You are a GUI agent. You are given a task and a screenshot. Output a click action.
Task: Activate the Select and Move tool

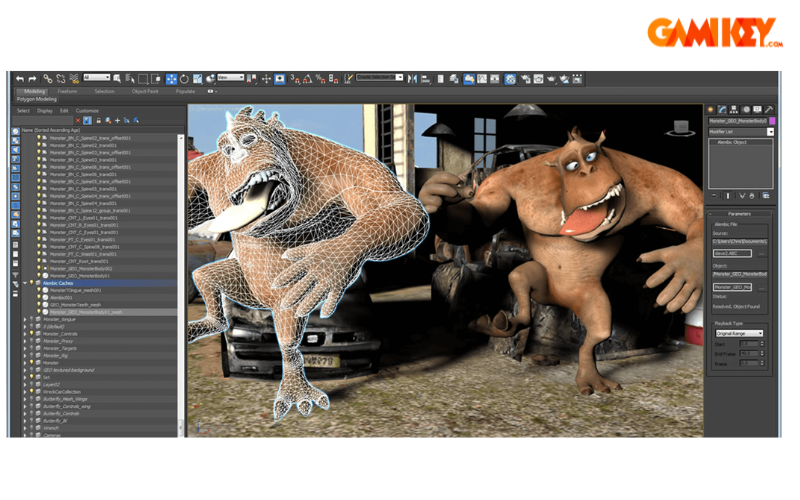pyautogui.click(x=171, y=79)
